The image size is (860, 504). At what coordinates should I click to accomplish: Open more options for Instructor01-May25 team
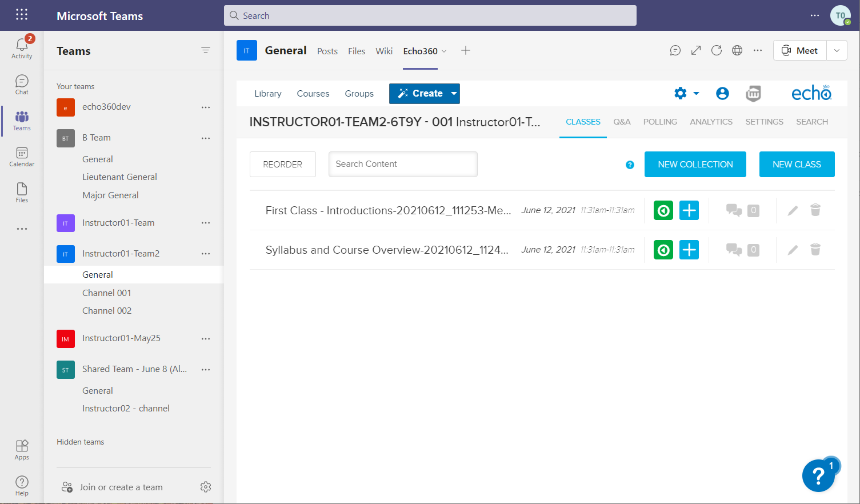[x=206, y=338]
